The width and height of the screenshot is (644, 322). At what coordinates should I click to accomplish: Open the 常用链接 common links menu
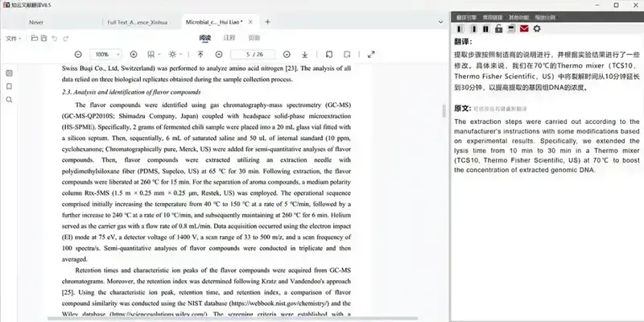(x=493, y=17)
